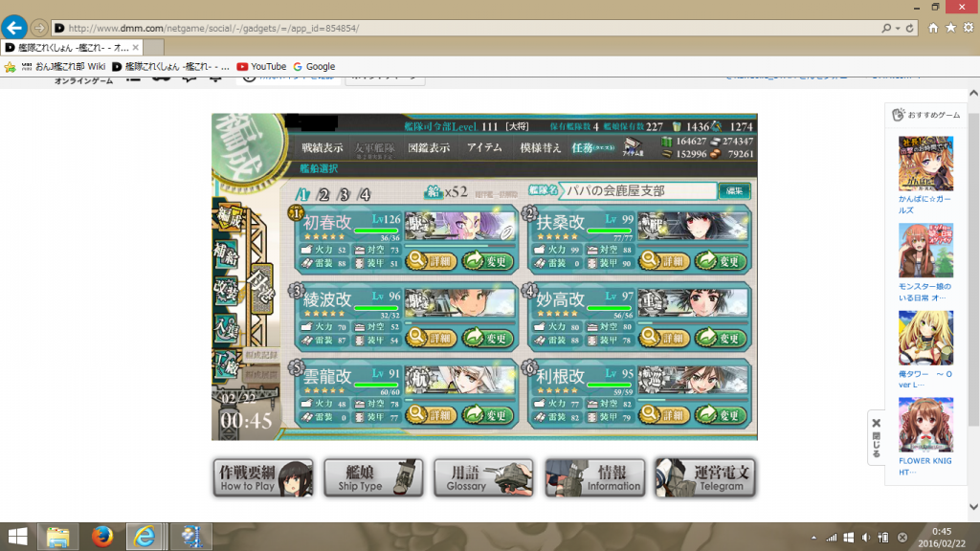
Task: Go back with the browser Back arrow
Action: [x=13, y=28]
